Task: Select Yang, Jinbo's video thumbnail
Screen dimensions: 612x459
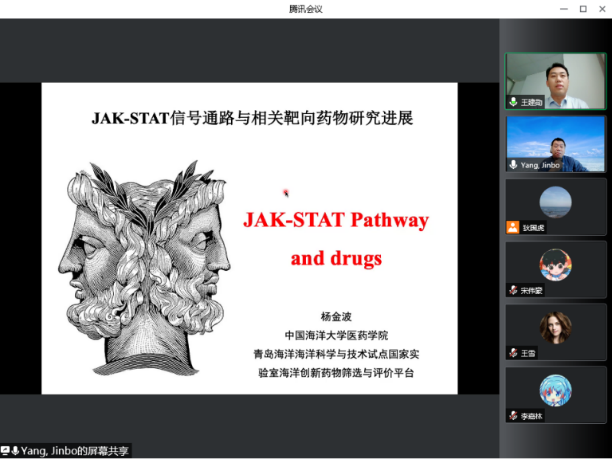Action: [x=555, y=141]
